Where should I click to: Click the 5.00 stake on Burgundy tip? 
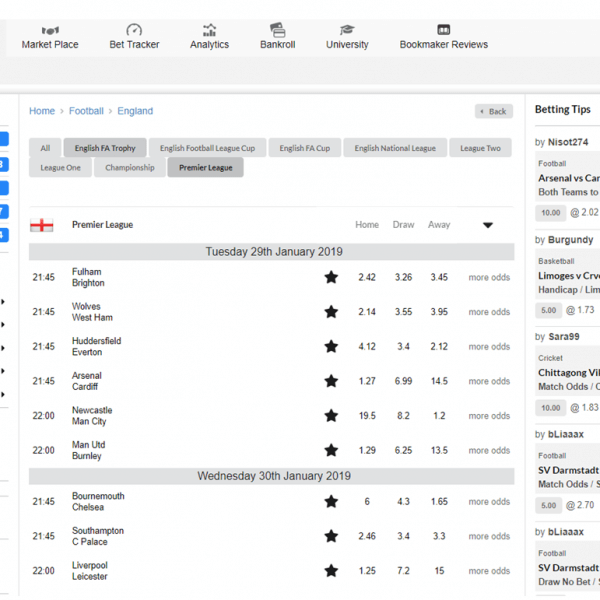point(549,310)
